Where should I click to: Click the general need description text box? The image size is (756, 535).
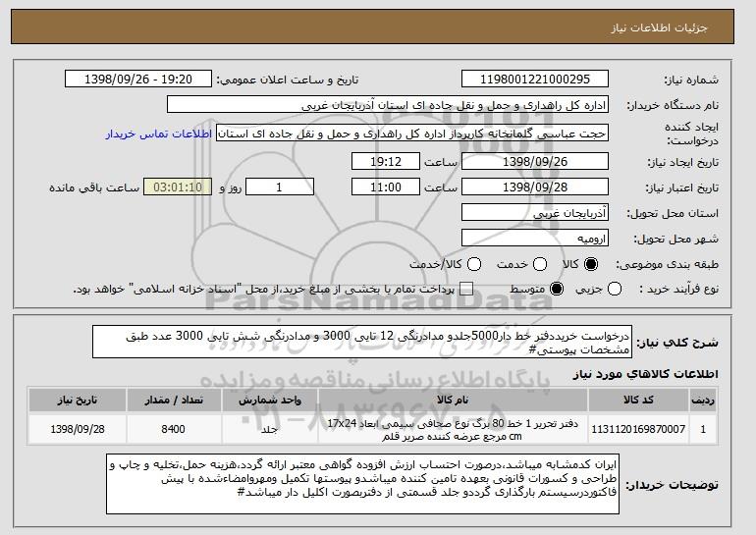coord(362,343)
